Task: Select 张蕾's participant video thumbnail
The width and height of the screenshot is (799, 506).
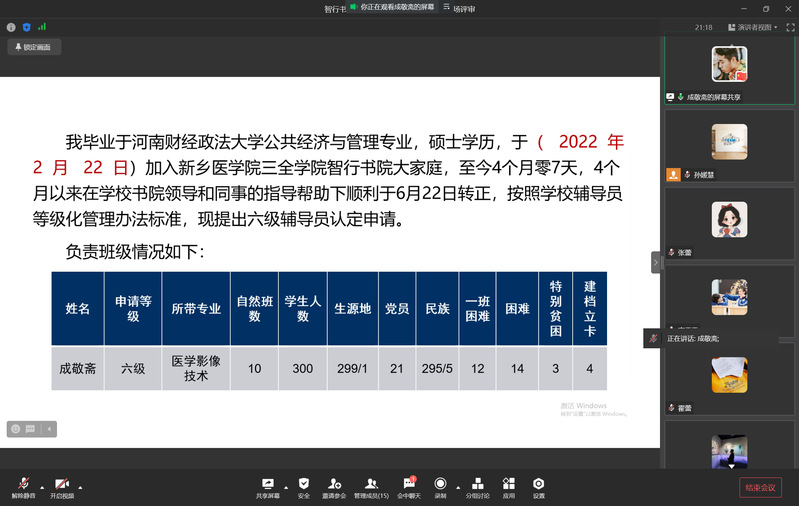Action: pos(729,220)
